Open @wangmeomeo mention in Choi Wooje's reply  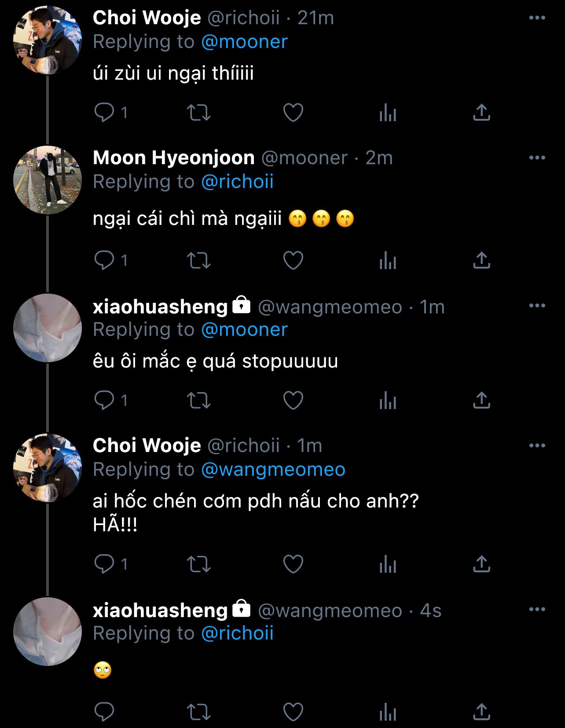click(273, 470)
